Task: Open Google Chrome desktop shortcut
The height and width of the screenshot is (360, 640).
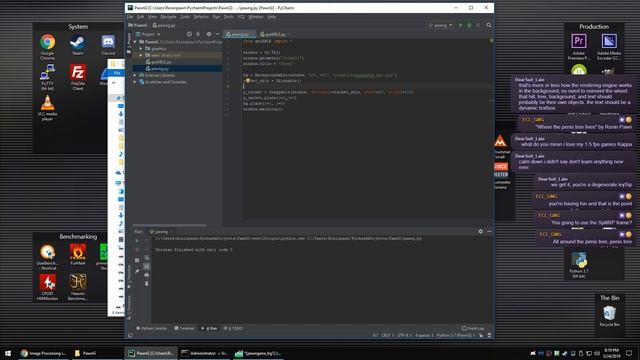Action: [47, 47]
